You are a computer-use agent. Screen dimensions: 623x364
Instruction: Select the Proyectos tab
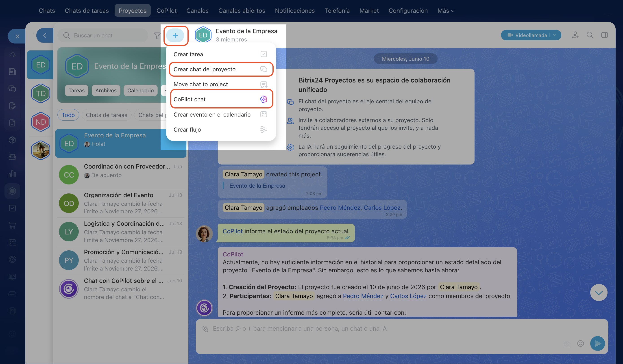pos(133,11)
